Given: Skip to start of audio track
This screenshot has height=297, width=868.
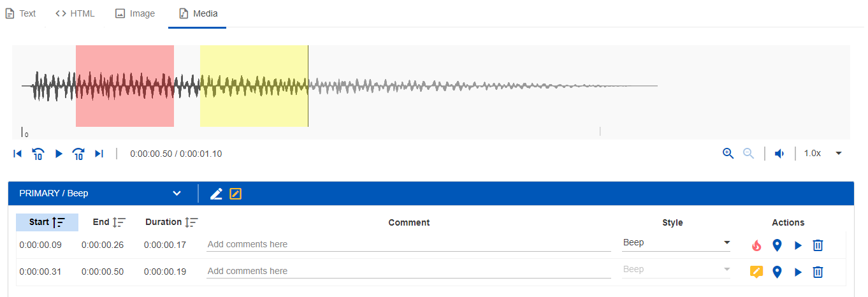Looking at the screenshot, I should coord(18,154).
